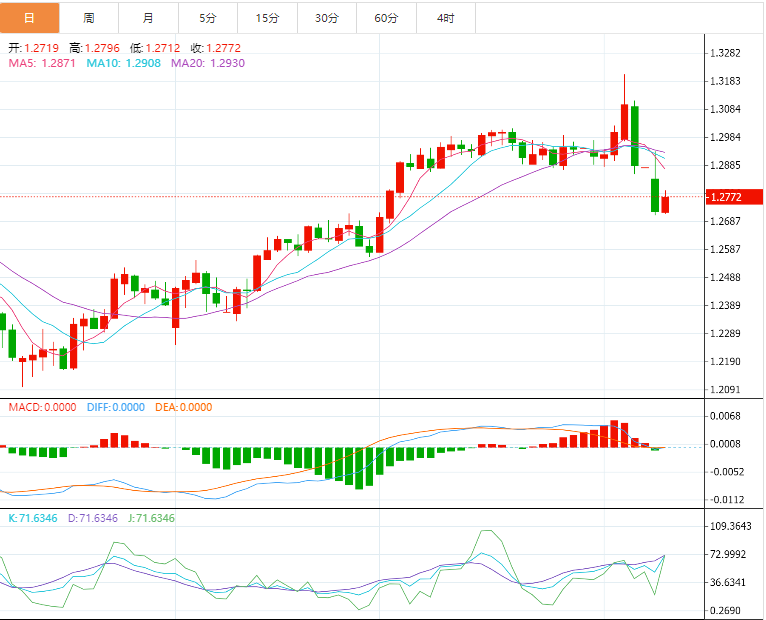
Task: Switch to the 月 monthly tab
Action: (149, 18)
